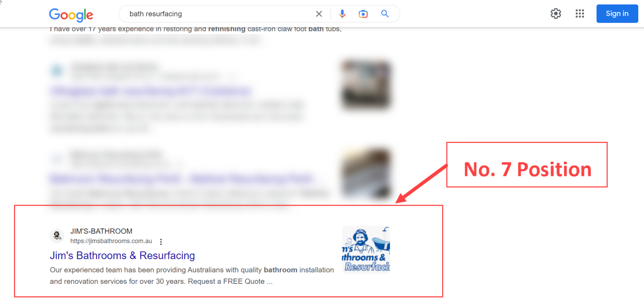Click the blue magnifier search icon

pos(385,14)
